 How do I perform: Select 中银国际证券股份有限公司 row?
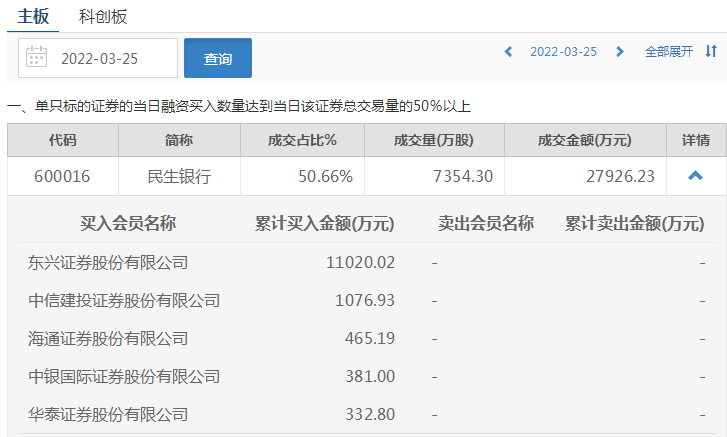click(x=367, y=377)
